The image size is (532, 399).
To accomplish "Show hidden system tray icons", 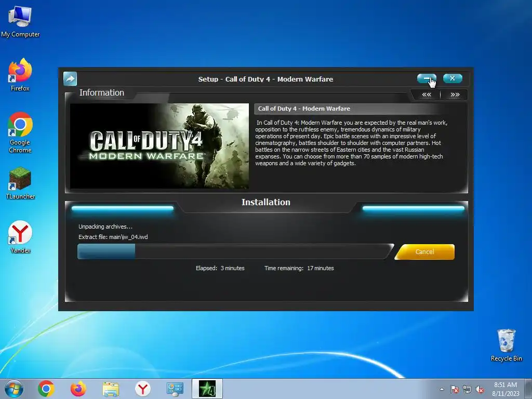I will click(442, 389).
